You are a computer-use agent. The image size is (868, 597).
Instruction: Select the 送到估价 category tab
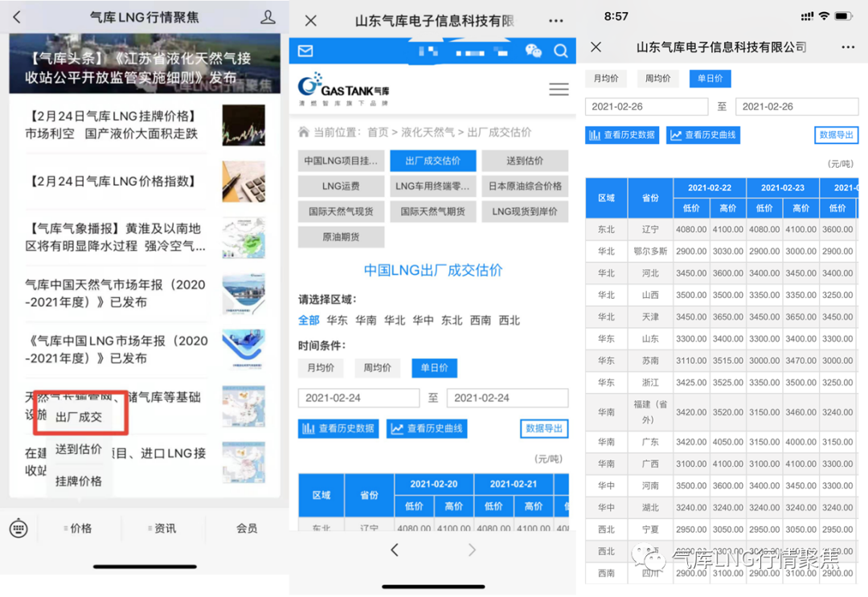525,161
